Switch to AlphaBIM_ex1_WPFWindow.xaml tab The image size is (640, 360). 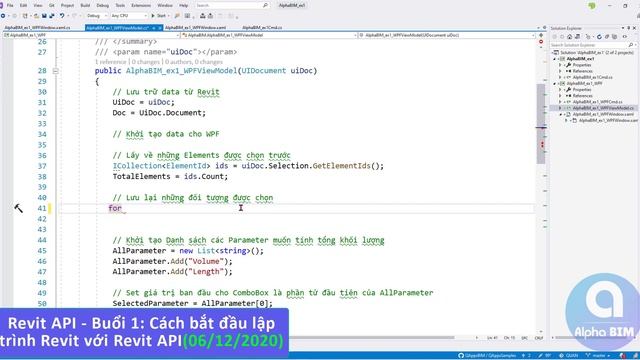coord(195,27)
